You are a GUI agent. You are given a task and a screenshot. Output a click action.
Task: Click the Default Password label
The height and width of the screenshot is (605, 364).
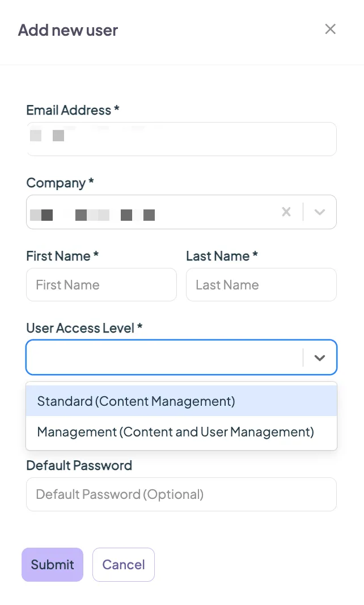coord(79,465)
